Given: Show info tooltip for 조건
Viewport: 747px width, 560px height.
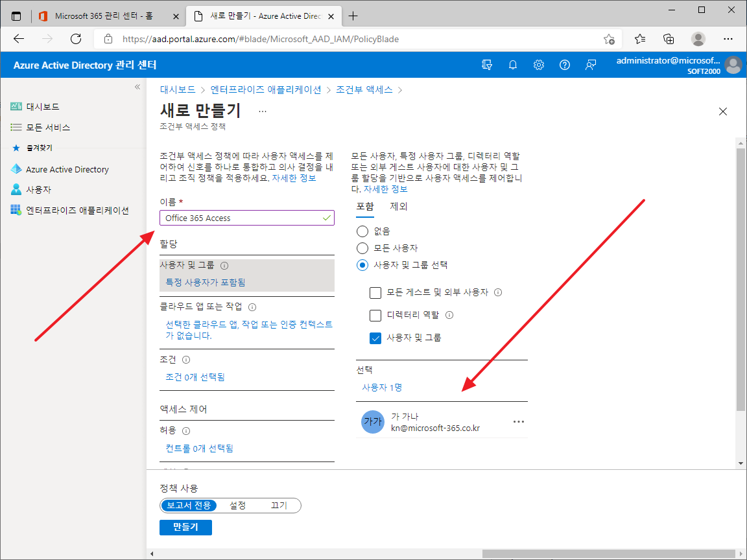Looking at the screenshot, I should [x=186, y=360].
